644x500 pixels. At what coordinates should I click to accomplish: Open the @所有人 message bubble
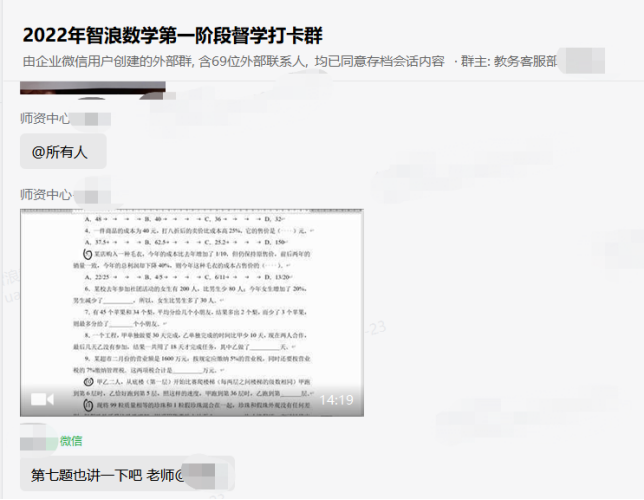(x=63, y=152)
